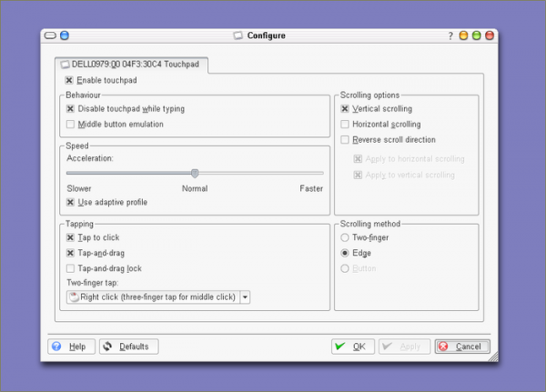The image size is (546, 392).
Task: Click the touchpad icon in two-finger tap combo
Action: [x=74, y=297]
